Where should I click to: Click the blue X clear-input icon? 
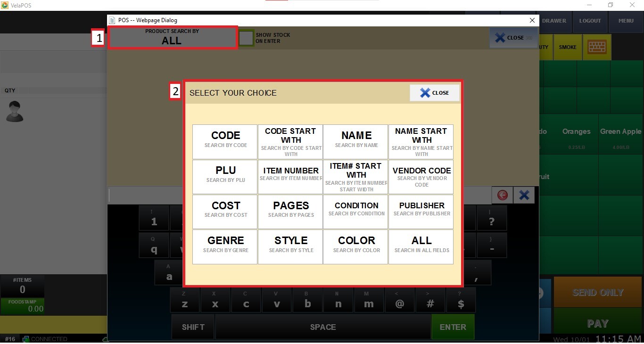tap(524, 195)
